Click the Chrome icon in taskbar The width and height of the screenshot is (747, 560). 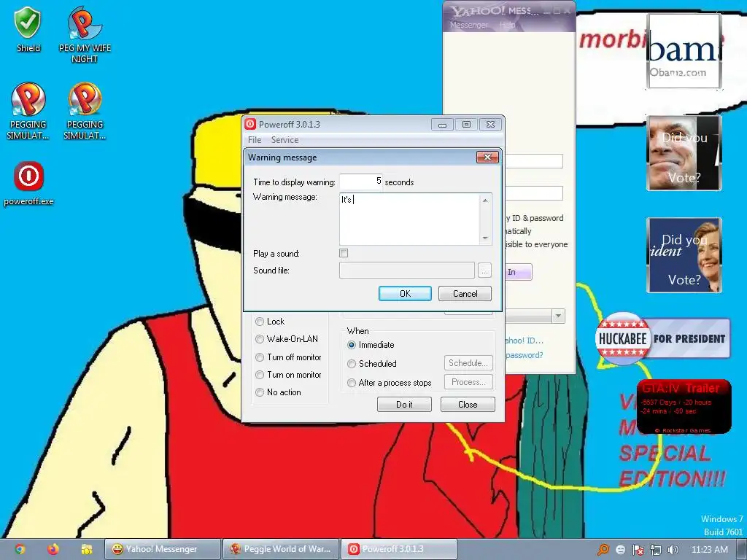click(x=20, y=549)
